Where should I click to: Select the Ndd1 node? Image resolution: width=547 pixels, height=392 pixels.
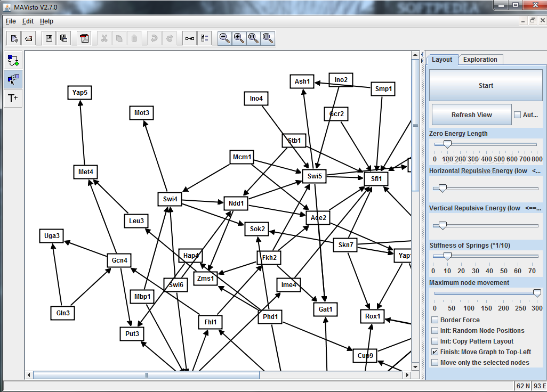pyautogui.click(x=236, y=203)
